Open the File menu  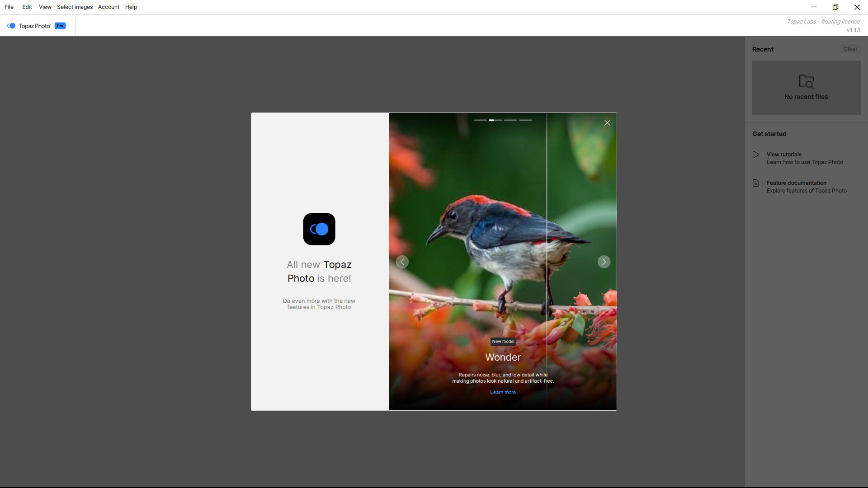point(9,7)
